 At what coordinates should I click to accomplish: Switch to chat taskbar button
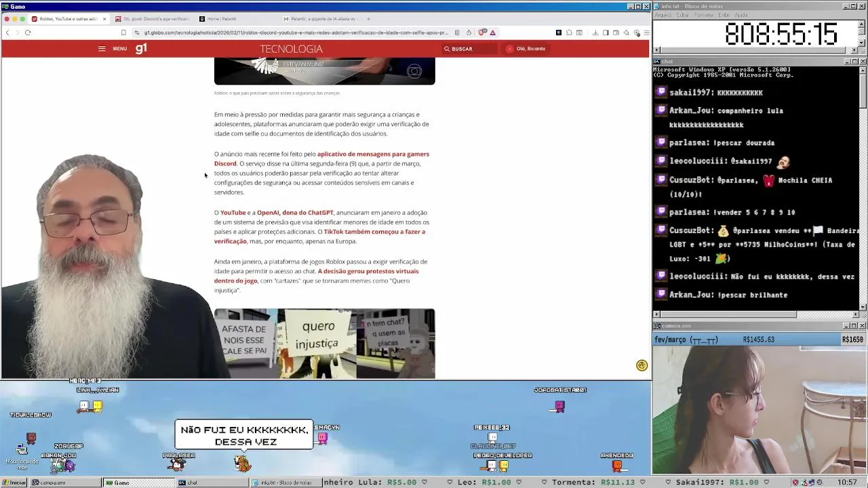211,483
